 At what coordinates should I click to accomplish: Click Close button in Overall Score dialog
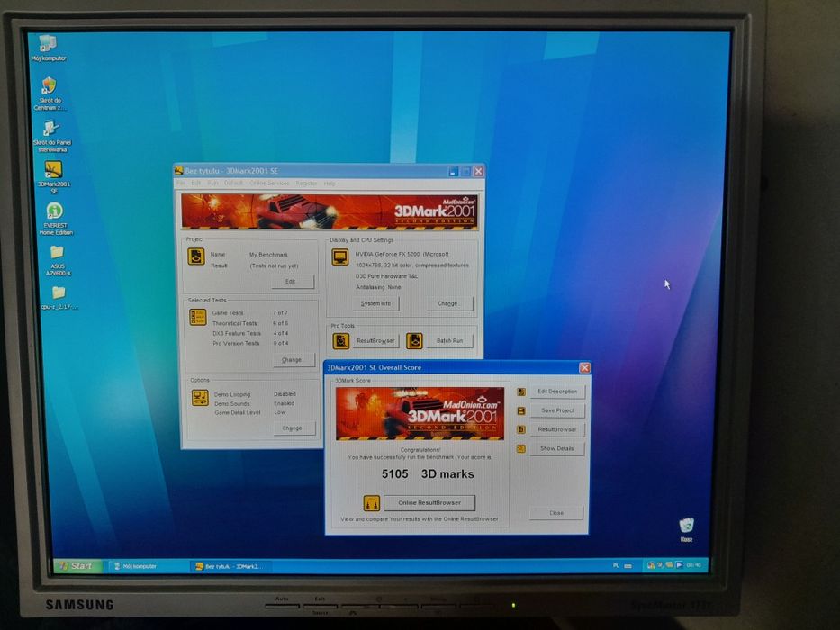(556, 513)
